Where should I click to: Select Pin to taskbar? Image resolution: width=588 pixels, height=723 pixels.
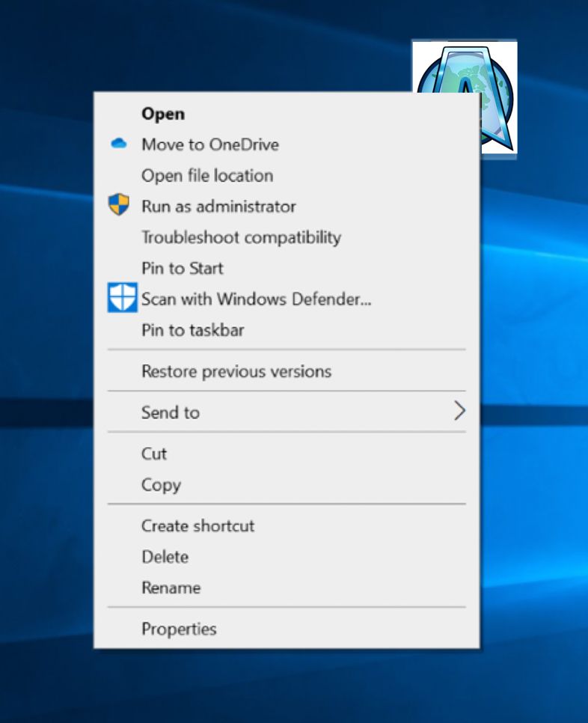tap(287, 330)
